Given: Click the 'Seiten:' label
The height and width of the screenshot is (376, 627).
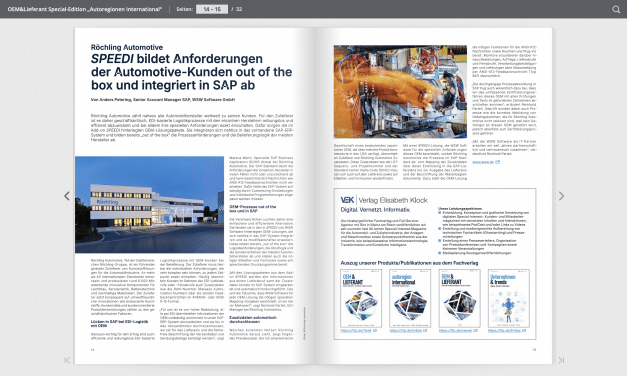Looking at the screenshot, I should 184,9.
